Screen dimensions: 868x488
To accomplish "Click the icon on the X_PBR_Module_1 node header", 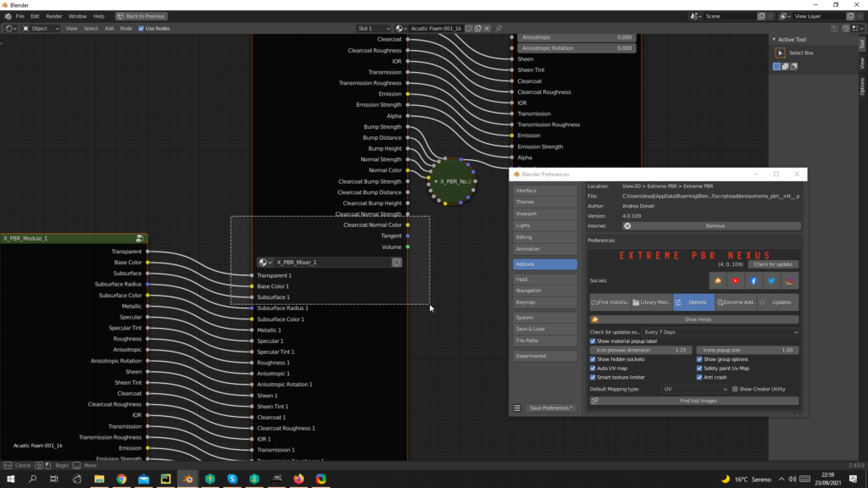I will tap(140, 238).
